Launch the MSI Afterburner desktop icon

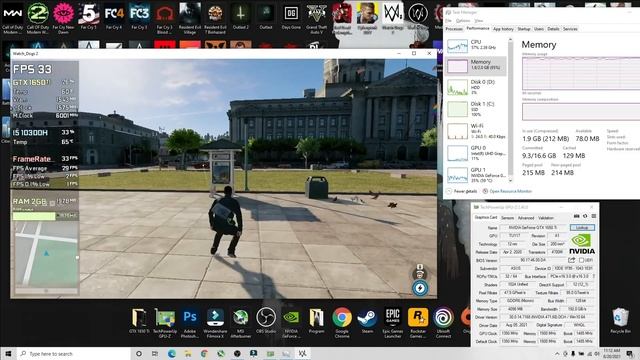pos(240,322)
